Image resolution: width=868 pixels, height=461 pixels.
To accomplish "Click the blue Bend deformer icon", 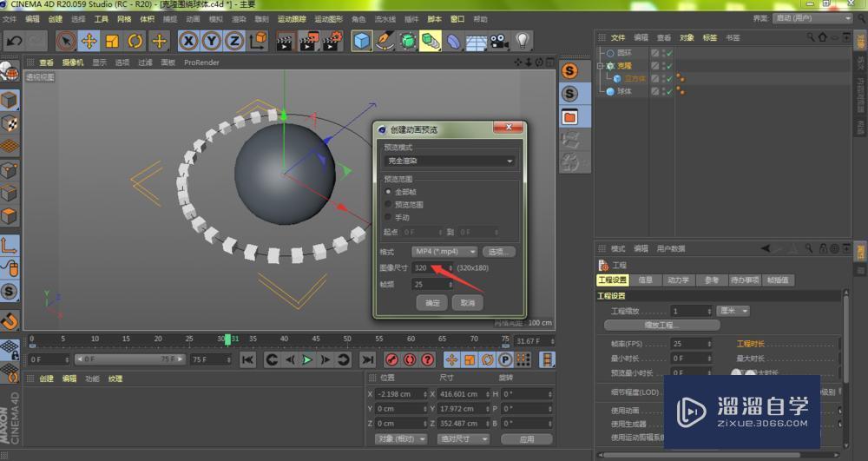I will pyautogui.click(x=453, y=42).
